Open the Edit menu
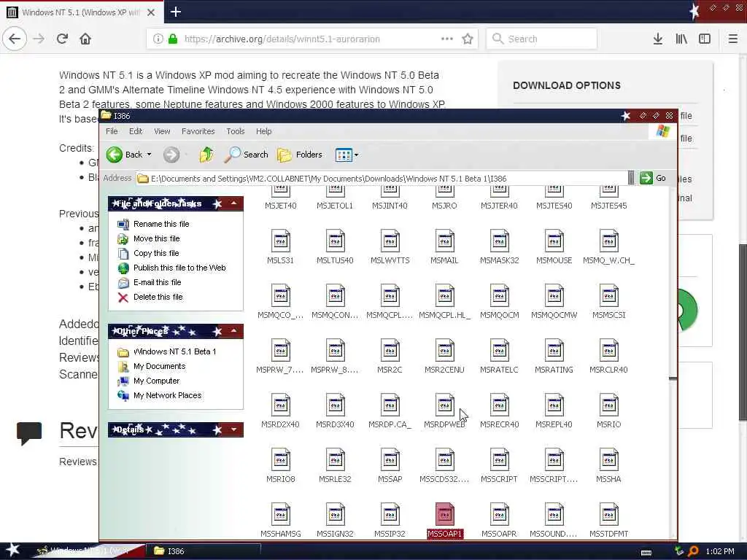 coord(136,131)
